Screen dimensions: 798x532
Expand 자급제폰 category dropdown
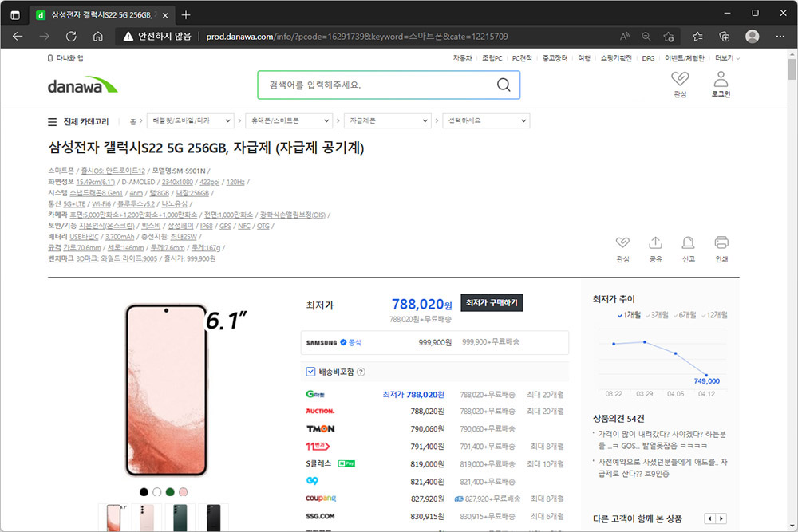tap(387, 120)
